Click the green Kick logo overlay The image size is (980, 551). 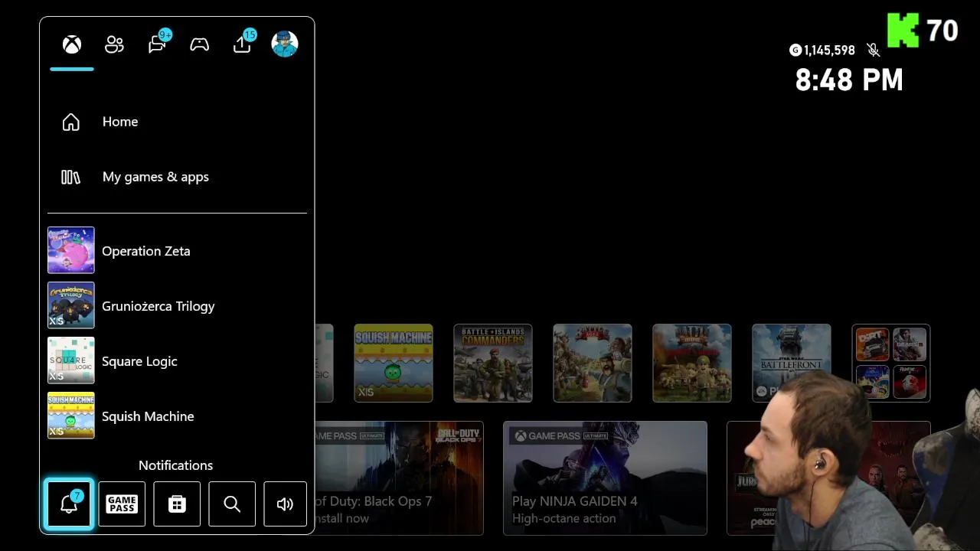coord(903,31)
